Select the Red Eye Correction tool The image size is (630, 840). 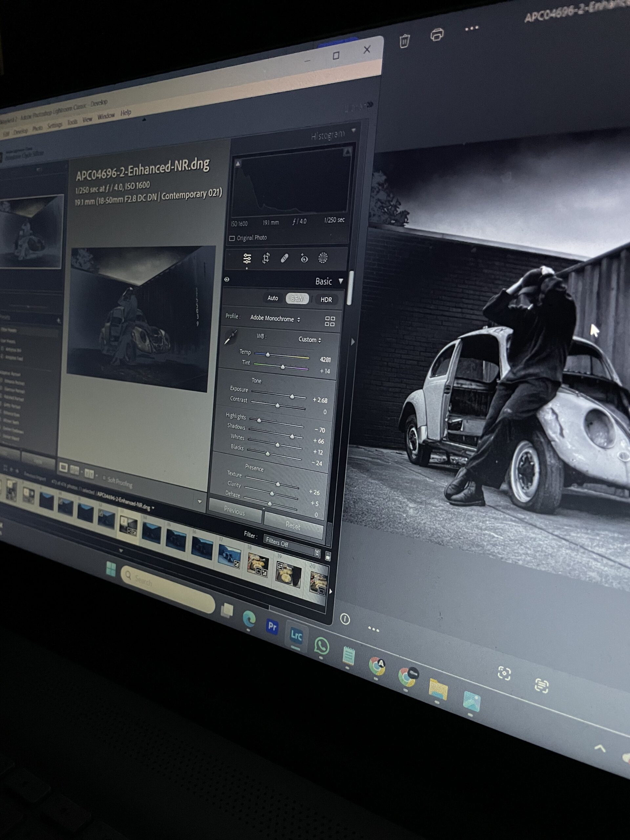[304, 258]
